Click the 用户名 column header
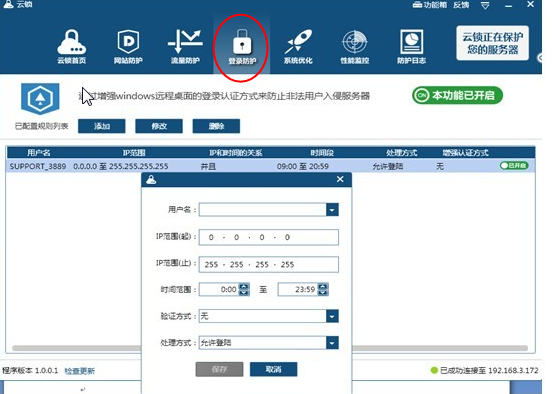The width and height of the screenshot is (552, 394). pyautogui.click(x=39, y=153)
